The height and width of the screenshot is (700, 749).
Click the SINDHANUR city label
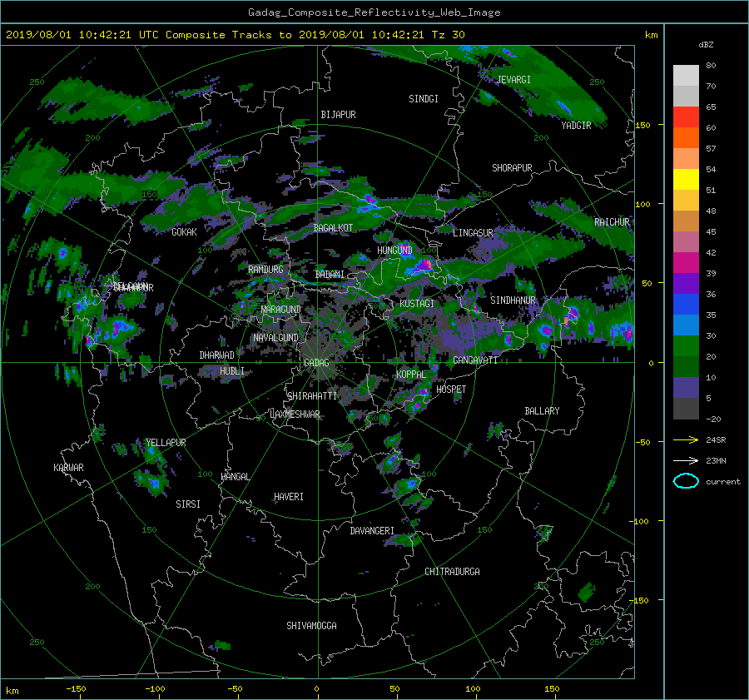pyautogui.click(x=513, y=300)
